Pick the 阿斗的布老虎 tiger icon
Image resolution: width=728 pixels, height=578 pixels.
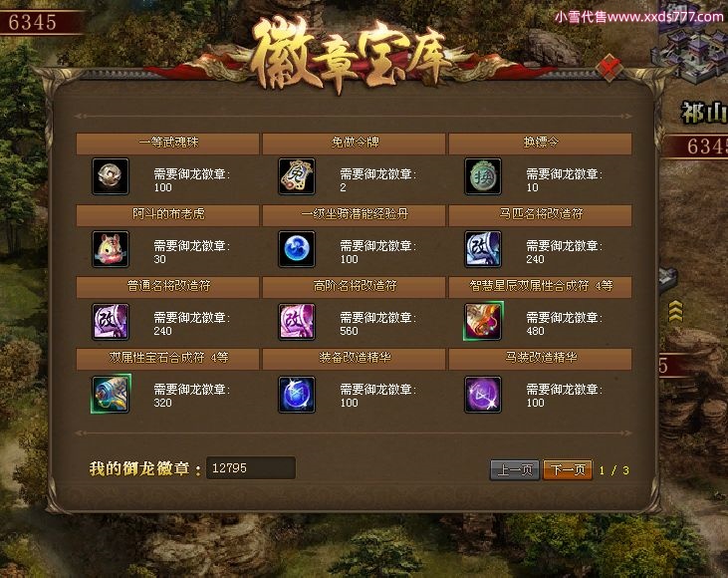pos(111,249)
